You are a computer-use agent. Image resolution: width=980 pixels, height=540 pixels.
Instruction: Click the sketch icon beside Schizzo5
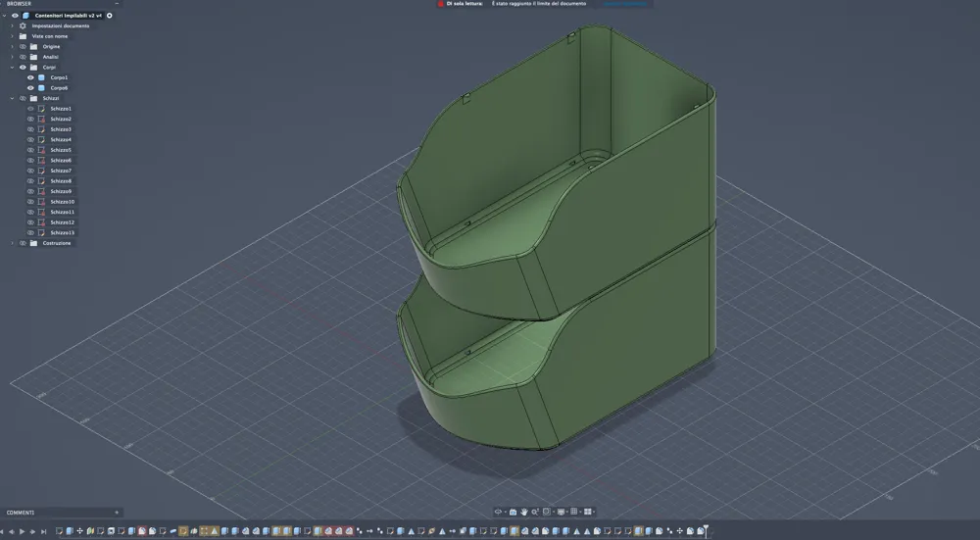[42, 150]
